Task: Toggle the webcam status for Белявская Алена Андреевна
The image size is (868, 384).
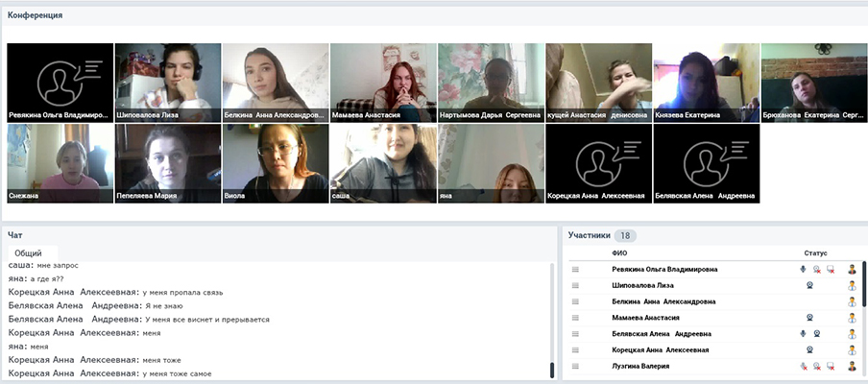Action: click(816, 334)
